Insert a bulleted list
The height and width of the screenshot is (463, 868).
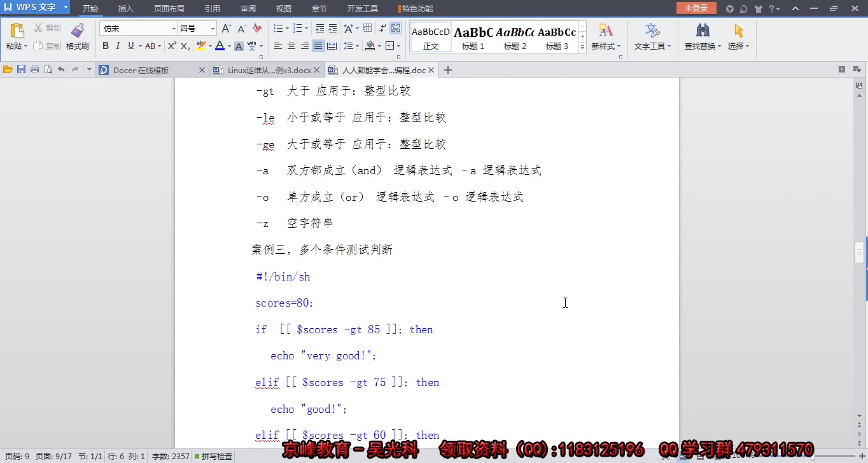pos(278,29)
